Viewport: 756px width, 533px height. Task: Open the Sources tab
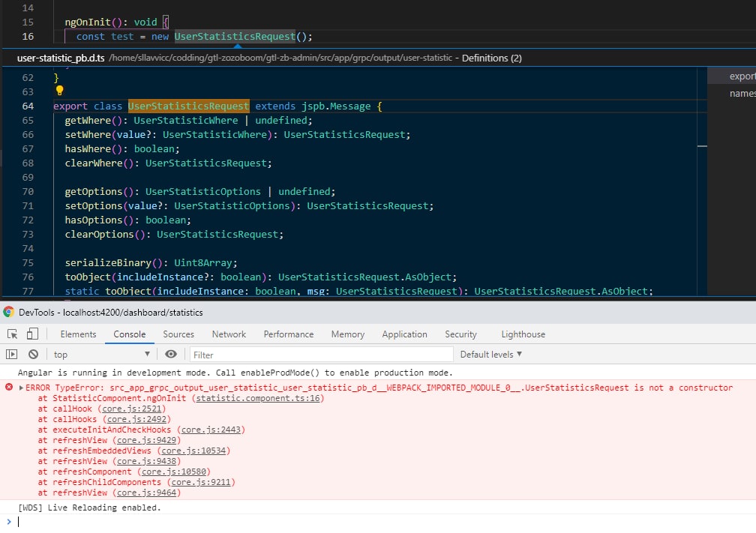[x=178, y=334]
